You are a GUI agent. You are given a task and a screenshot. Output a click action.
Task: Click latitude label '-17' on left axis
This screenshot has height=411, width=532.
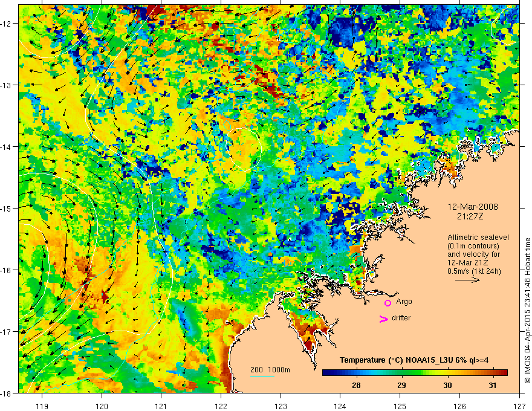tap(7, 332)
